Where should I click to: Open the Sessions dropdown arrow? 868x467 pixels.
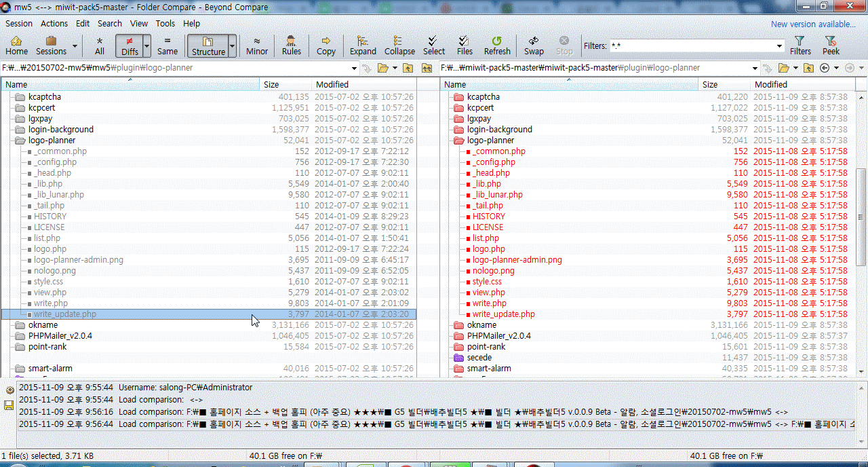(x=75, y=46)
